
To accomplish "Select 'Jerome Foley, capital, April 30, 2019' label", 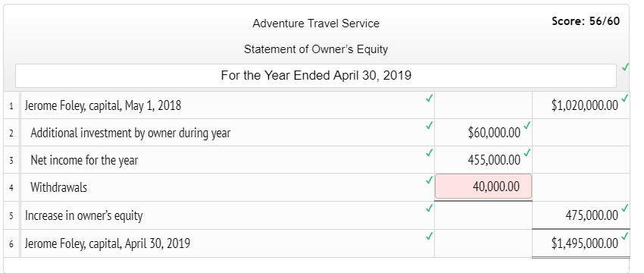I will (108, 243).
